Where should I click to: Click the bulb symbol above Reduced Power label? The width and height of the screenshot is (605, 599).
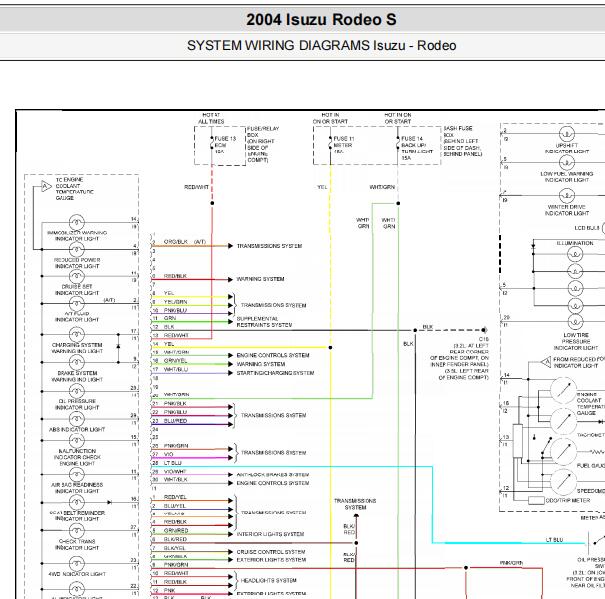coord(76,249)
